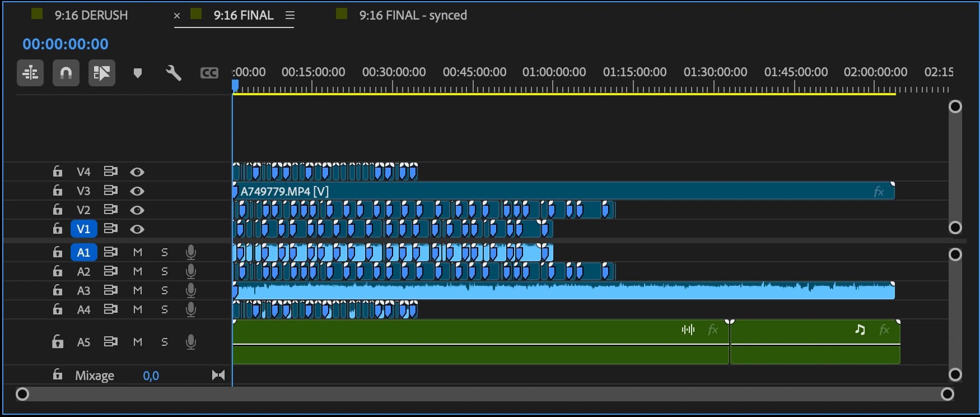Enable voice-over record on the A3 track

(191, 291)
